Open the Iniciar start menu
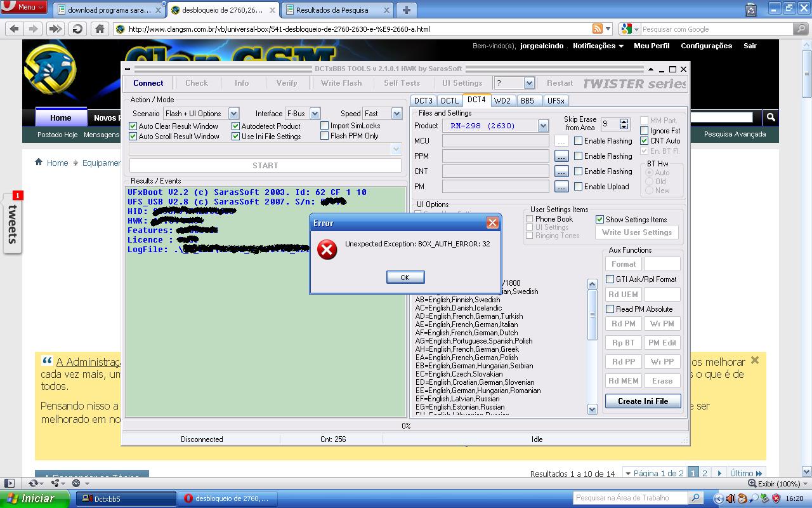Viewport: 812px width, 508px height. 35,498
